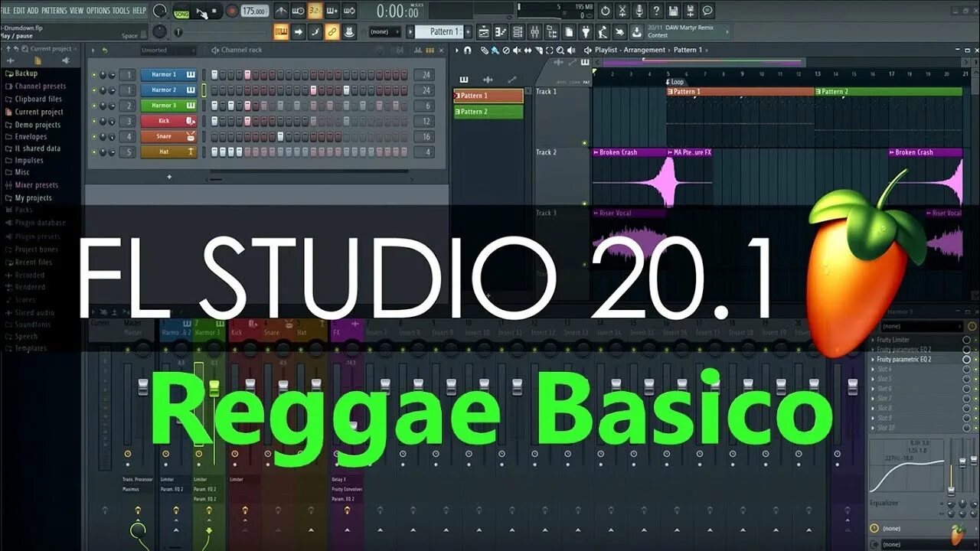This screenshot has height=551, width=980.
Task: Toggle SONG mode button
Action: (181, 13)
